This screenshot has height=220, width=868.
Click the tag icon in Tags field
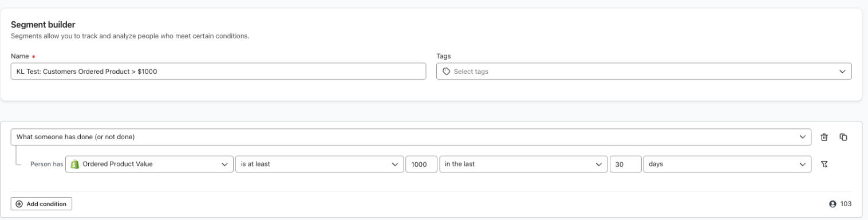[x=446, y=72]
